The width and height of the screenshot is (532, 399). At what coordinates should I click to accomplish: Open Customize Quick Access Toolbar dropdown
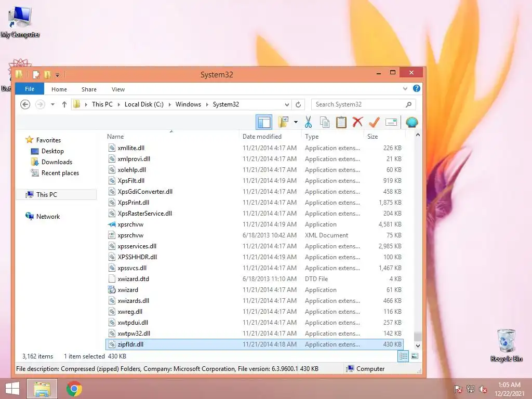click(x=57, y=75)
